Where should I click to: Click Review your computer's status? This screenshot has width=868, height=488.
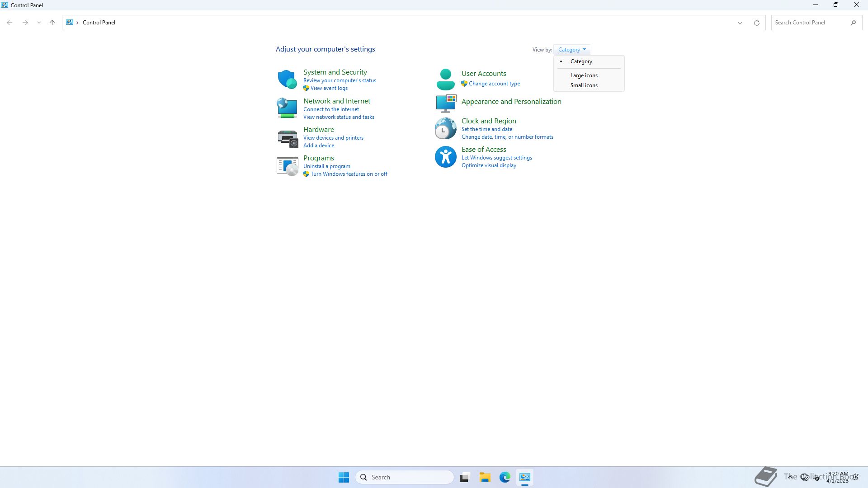(340, 80)
